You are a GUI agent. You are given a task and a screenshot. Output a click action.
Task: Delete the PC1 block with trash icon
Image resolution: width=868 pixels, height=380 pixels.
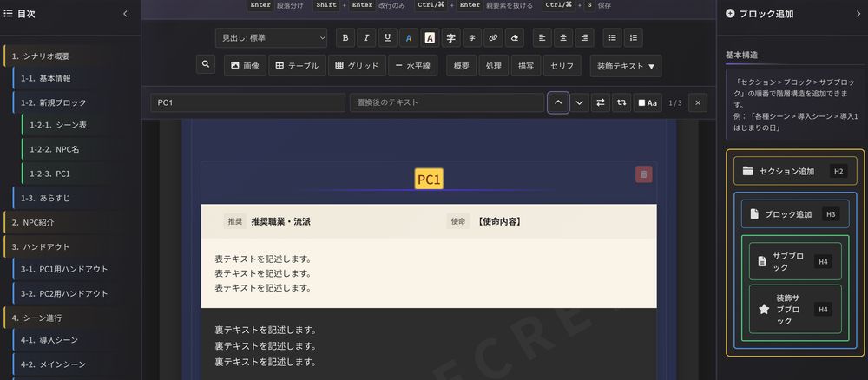pos(644,174)
